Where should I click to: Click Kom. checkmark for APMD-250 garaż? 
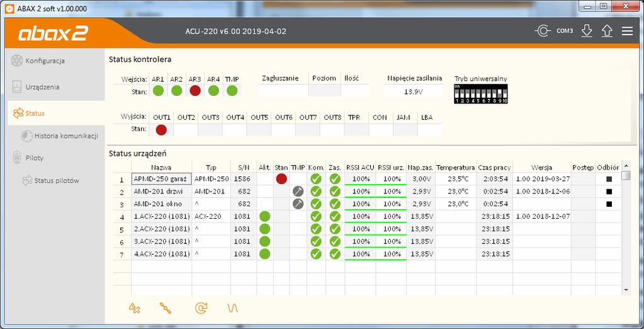tap(316, 179)
